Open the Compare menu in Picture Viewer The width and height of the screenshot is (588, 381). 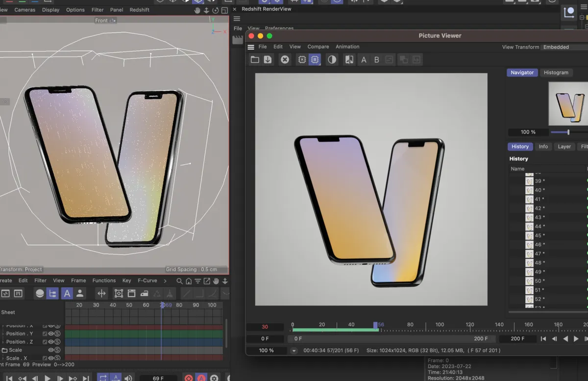(x=318, y=47)
